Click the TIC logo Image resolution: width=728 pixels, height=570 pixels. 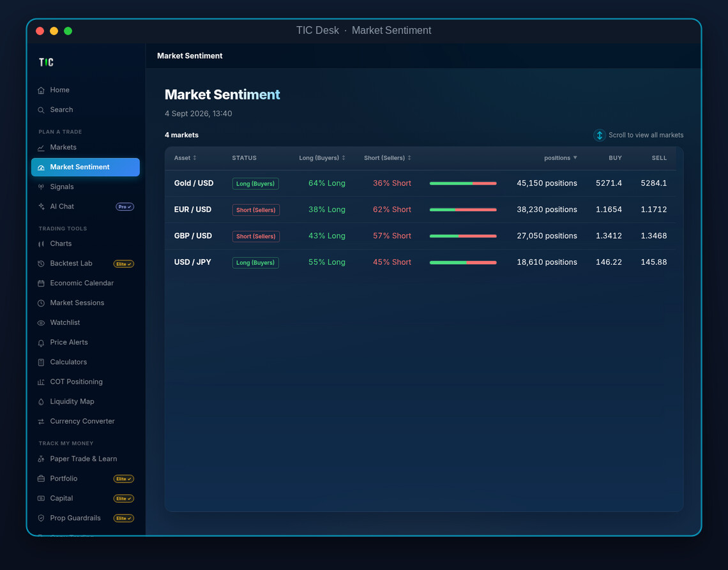[x=46, y=62]
